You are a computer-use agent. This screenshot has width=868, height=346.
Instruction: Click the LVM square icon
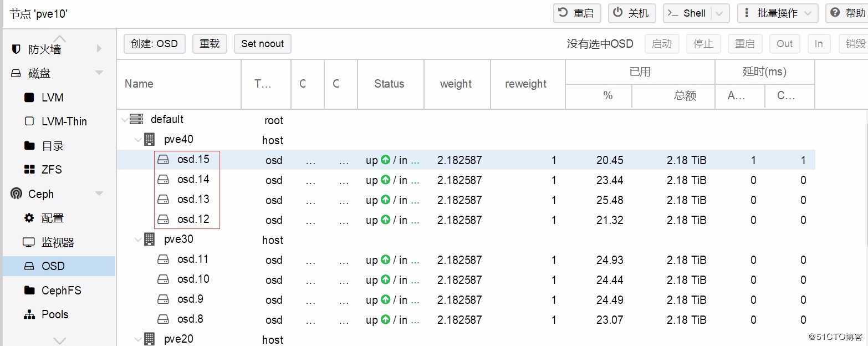pyautogui.click(x=29, y=98)
